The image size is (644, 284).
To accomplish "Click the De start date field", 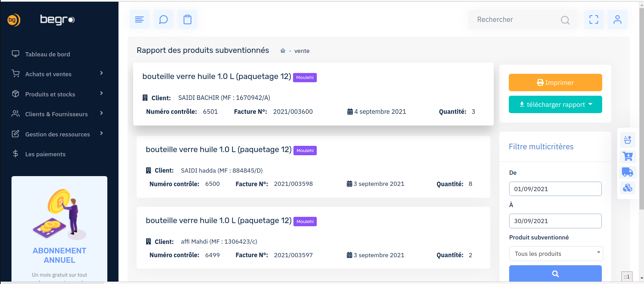I will point(555,189).
